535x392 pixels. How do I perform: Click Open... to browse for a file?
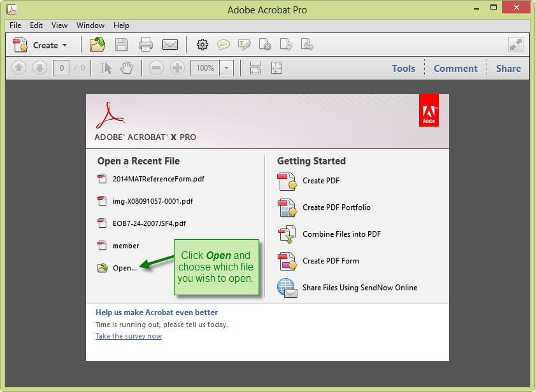click(x=117, y=268)
